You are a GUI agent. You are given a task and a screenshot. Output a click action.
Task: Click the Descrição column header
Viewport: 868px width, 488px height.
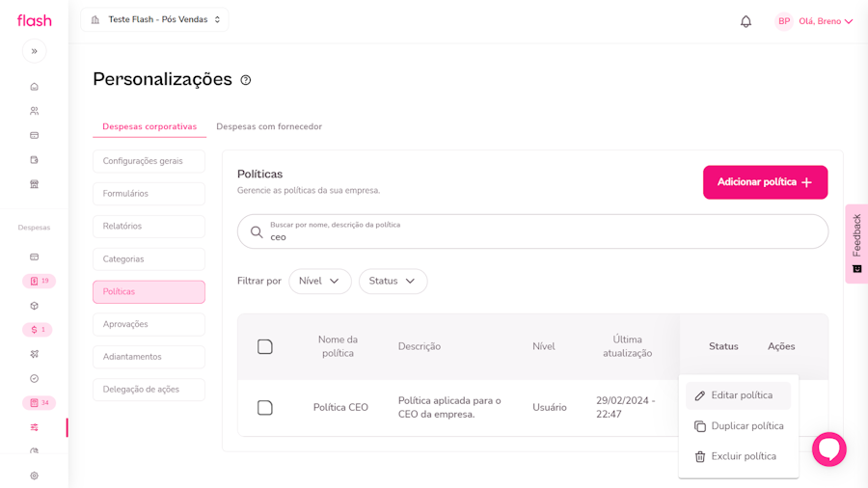click(420, 346)
